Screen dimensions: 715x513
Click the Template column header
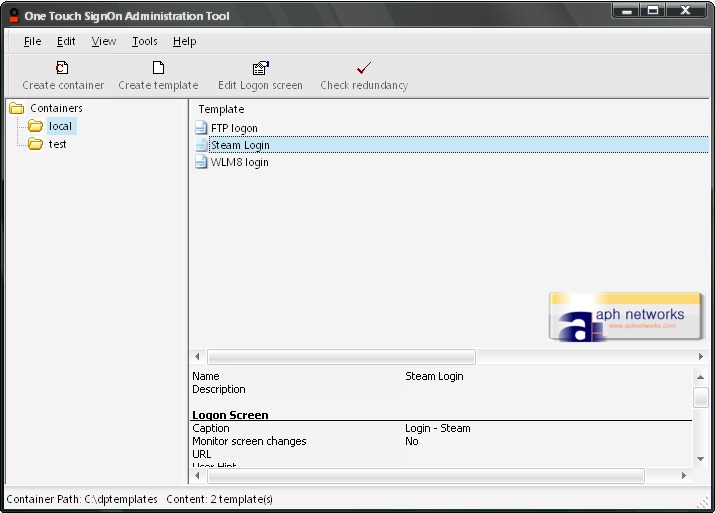[x=221, y=109]
